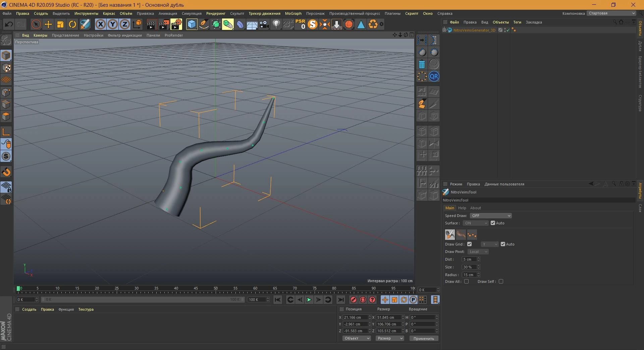
Task: Select the Scale tool
Action: click(x=60, y=24)
